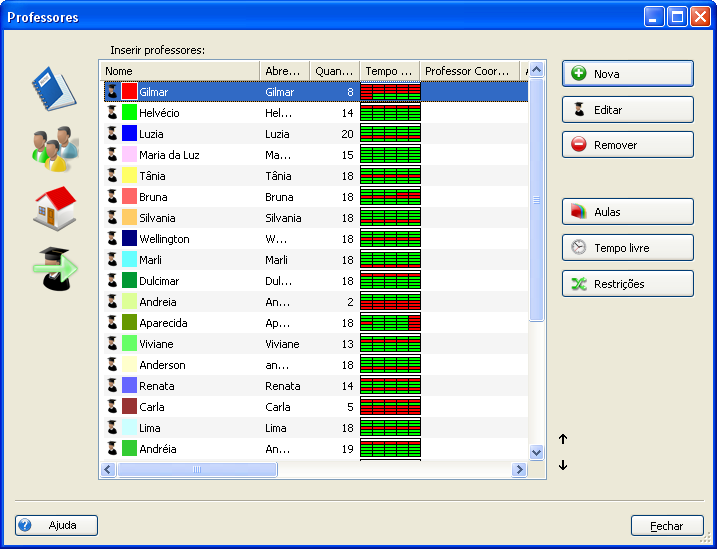The height and width of the screenshot is (549, 717).
Task: Move selected professor down with arrow
Action: point(563,465)
